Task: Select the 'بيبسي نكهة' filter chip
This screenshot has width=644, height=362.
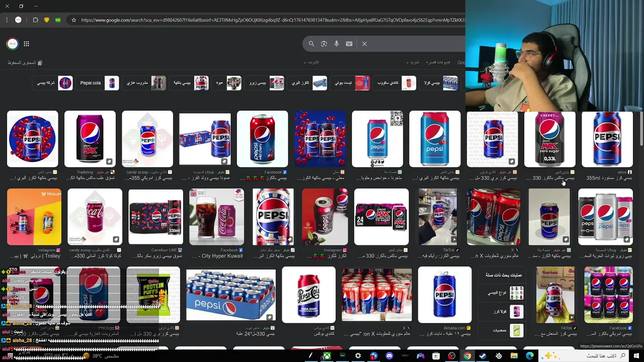Action: point(189,83)
